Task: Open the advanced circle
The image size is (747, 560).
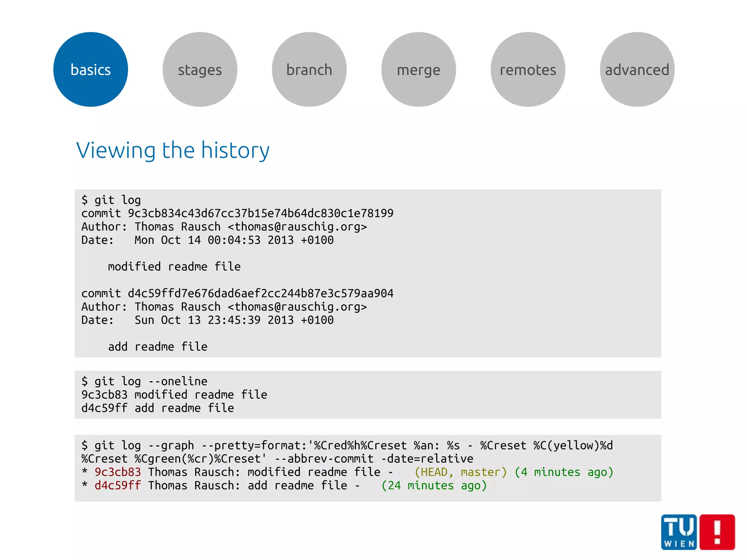Action: pos(637,69)
